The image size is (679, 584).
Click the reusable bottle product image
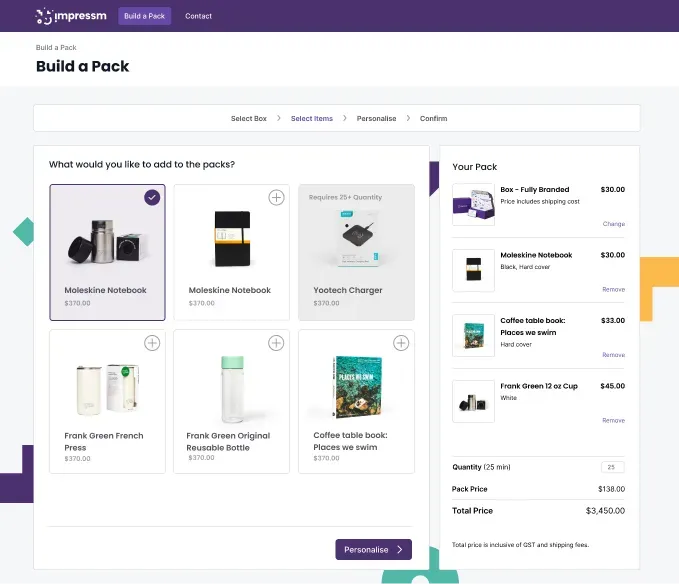point(233,389)
